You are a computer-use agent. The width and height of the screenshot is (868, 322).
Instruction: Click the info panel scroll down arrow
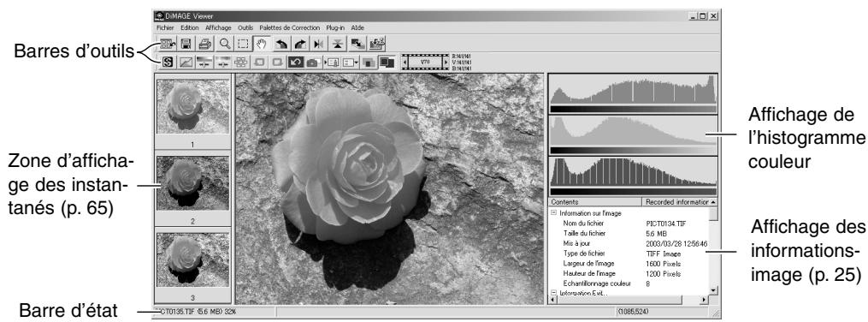[713, 289]
